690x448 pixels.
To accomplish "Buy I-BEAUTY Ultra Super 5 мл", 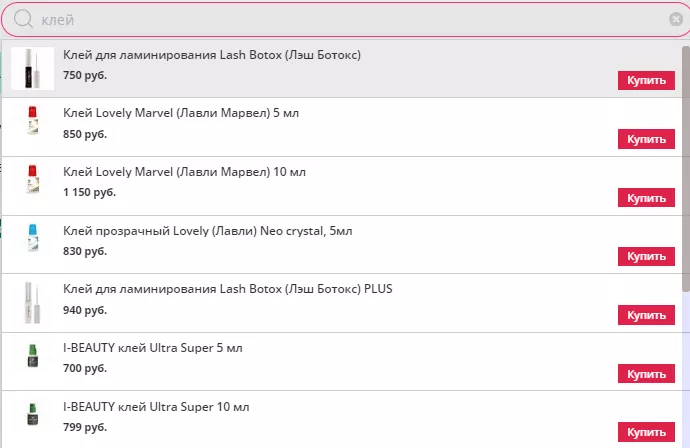I will coord(646,373).
